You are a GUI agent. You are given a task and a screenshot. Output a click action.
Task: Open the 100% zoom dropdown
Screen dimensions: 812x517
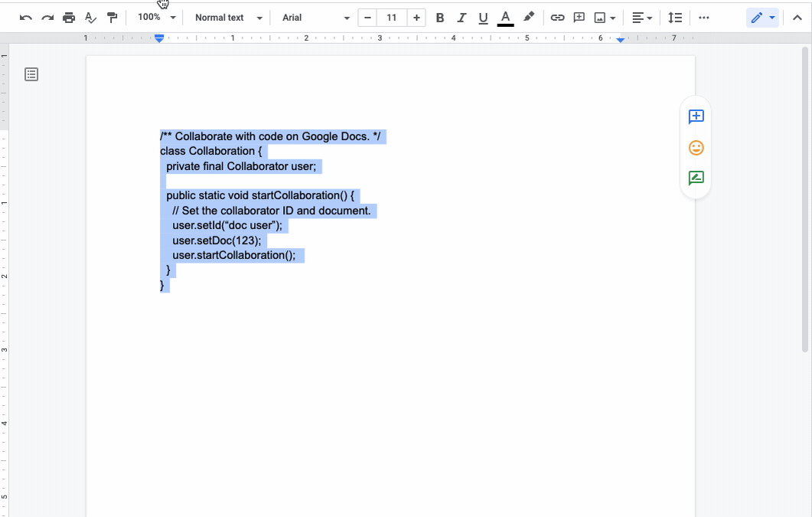pyautogui.click(x=156, y=17)
